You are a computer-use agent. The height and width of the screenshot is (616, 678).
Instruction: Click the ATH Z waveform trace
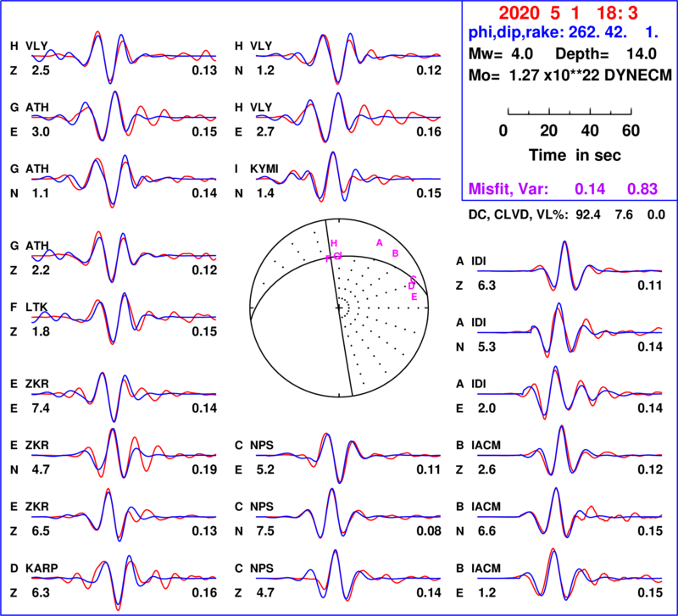124,257
